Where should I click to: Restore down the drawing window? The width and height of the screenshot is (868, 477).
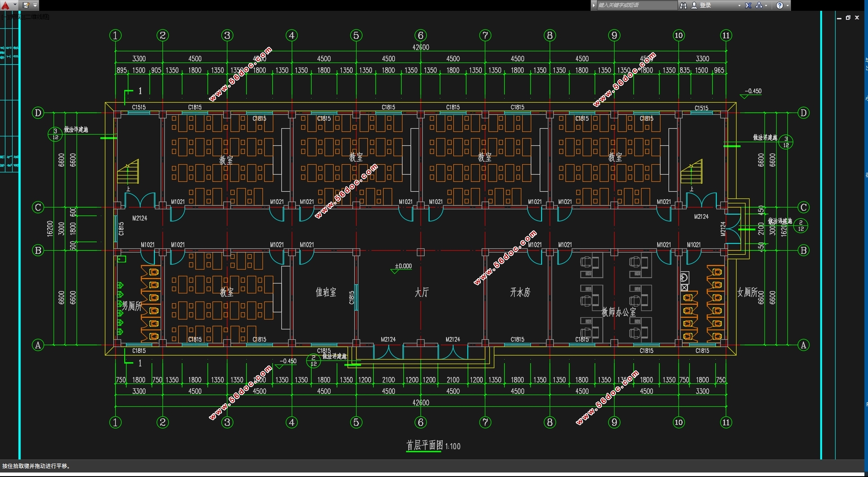coord(848,18)
